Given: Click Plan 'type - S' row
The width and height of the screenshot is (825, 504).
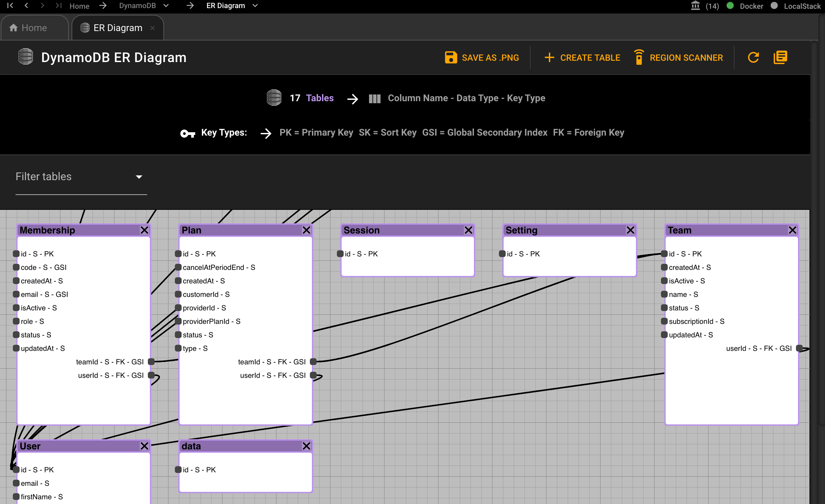Looking at the screenshot, I should tap(195, 348).
